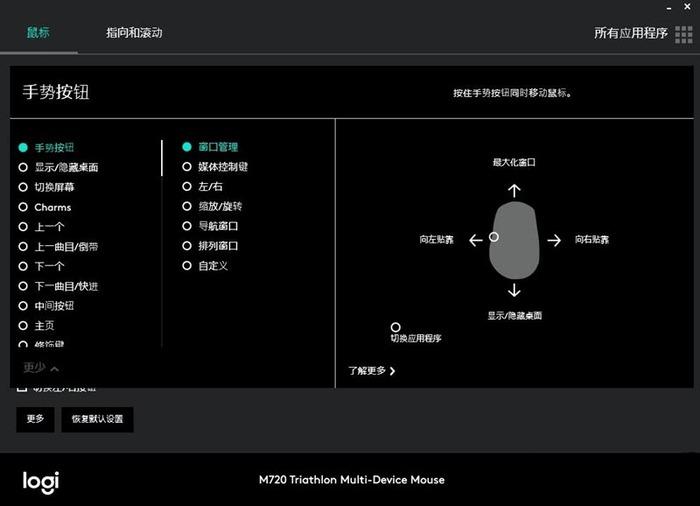The width and height of the screenshot is (700, 506).
Task: Click the 最大化窗口 label
Action: (x=514, y=162)
